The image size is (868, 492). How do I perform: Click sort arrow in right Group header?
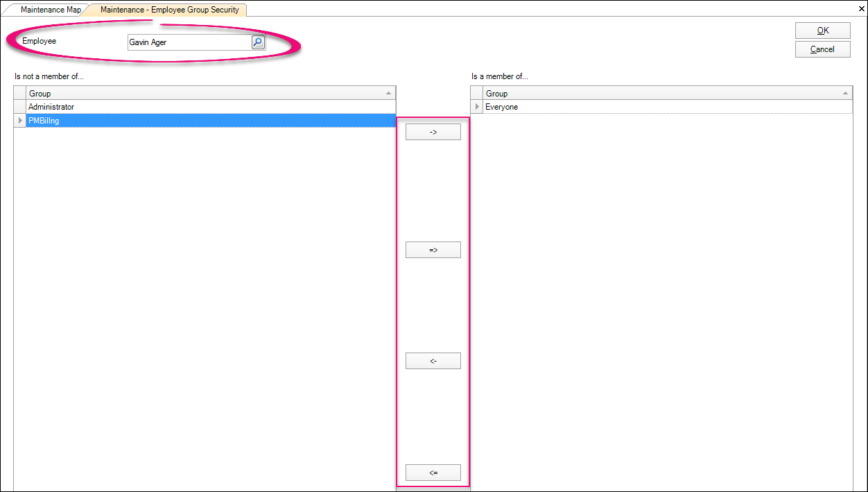click(x=845, y=93)
